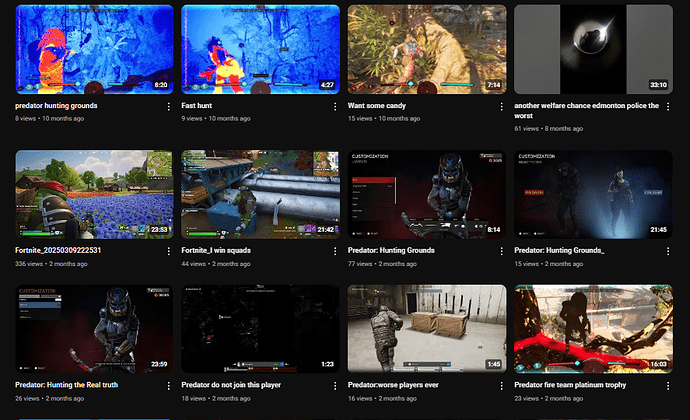Open options for 'Predator fire team platinum trophy'

pyautogui.click(x=668, y=386)
